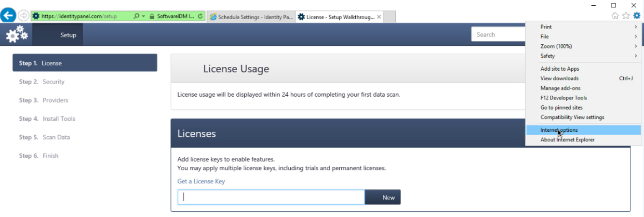This screenshot has height=217, width=644.
Task: Open the Get a License Key link
Action: (x=201, y=181)
